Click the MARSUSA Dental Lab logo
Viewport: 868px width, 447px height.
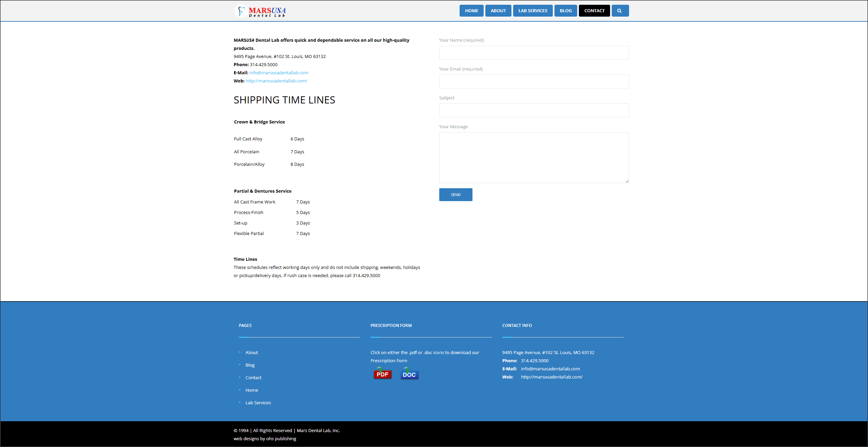pos(260,11)
